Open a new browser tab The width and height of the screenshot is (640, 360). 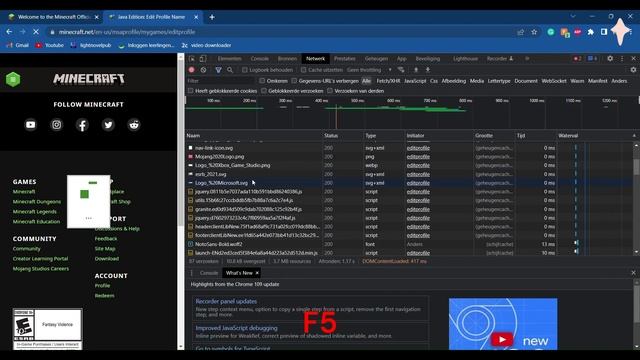coord(212,17)
